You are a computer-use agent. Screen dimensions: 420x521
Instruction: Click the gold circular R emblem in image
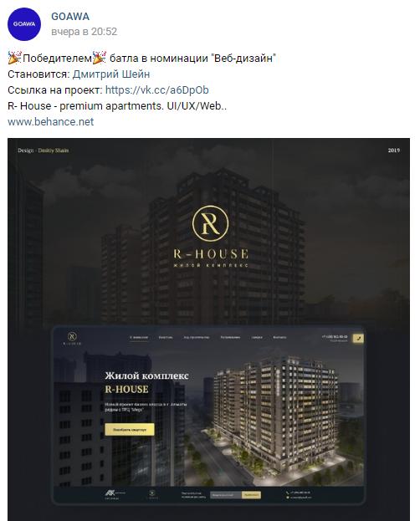(210, 223)
